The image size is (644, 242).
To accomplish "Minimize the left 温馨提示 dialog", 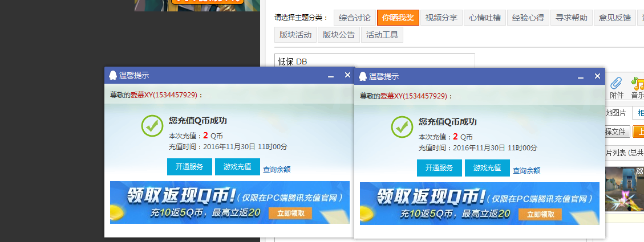I will [x=331, y=76].
